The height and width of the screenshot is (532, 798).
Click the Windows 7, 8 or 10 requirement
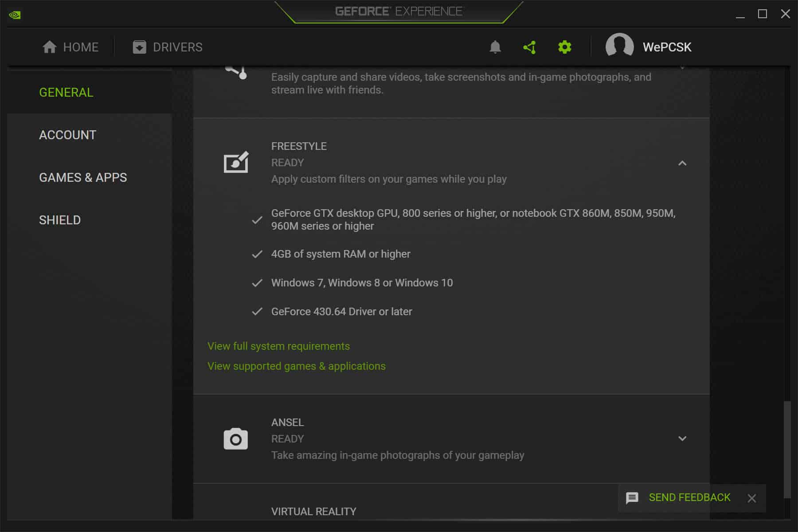pyautogui.click(x=362, y=283)
